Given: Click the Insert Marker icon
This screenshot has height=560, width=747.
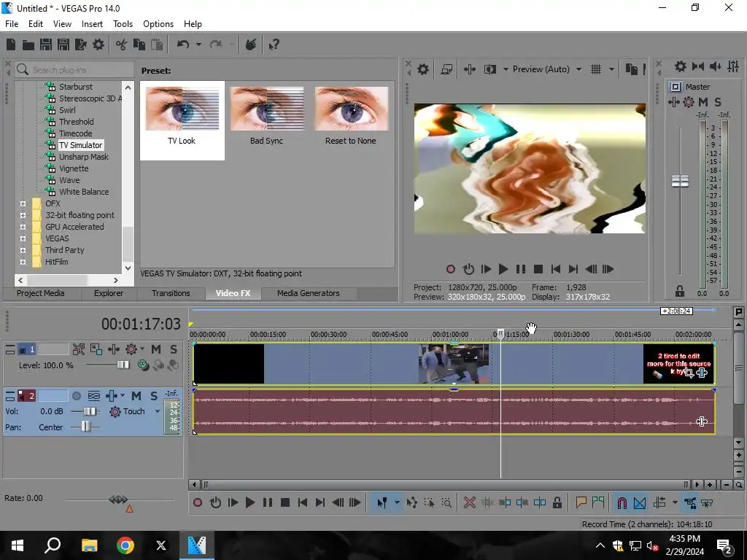Looking at the screenshot, I should (581, 503).
